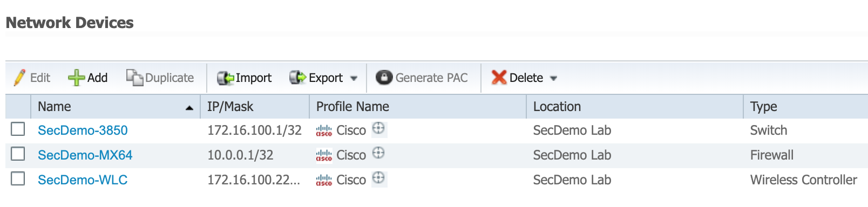Expand the Delete dropdown arrow

tap(553, 79)
